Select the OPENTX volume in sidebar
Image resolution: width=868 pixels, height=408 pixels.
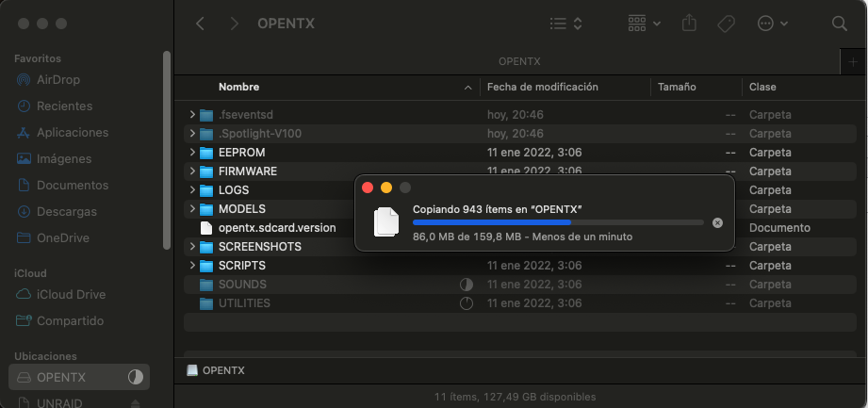(x=79, y=378)
